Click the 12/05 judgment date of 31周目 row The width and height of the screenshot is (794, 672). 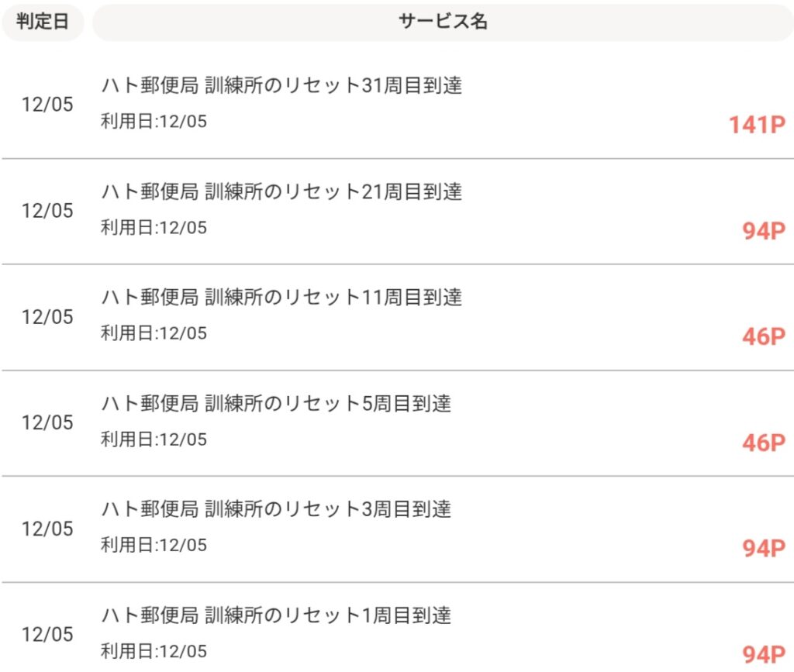coord(47,105)
